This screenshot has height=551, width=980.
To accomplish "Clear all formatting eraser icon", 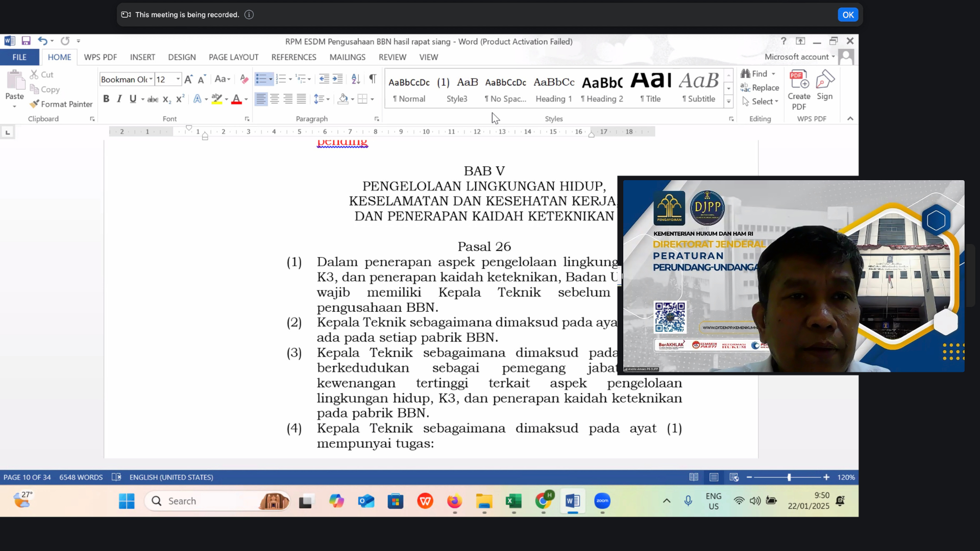I will click(x=244, y=79).
